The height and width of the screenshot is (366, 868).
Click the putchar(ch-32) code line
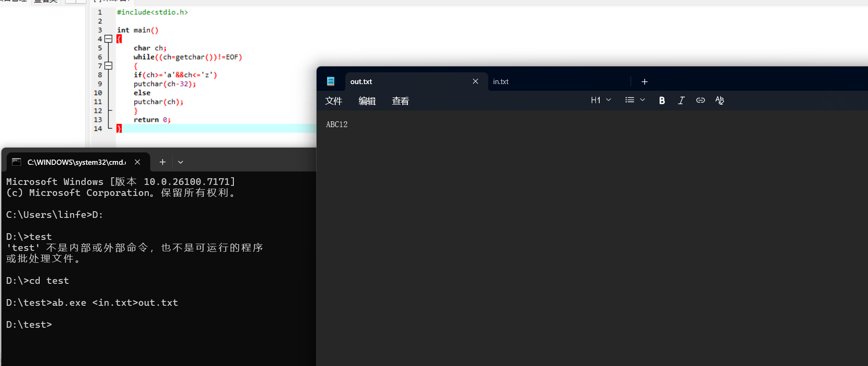coord(165,84)
